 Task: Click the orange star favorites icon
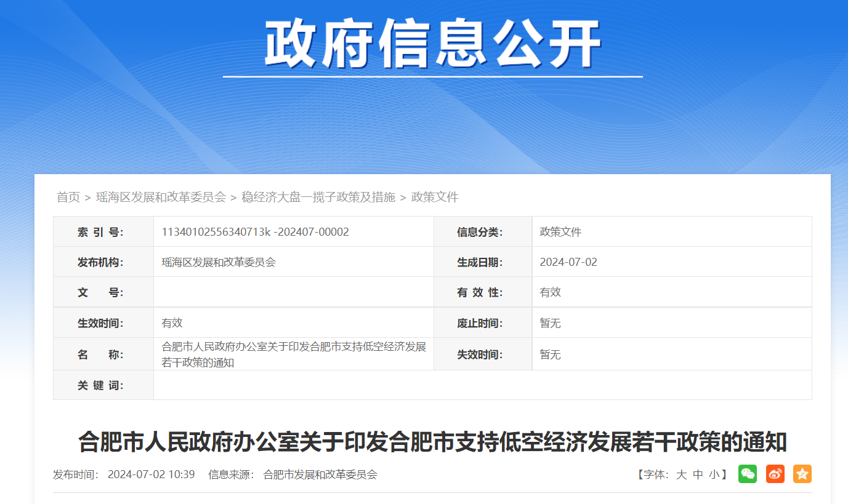click(802, 474)
